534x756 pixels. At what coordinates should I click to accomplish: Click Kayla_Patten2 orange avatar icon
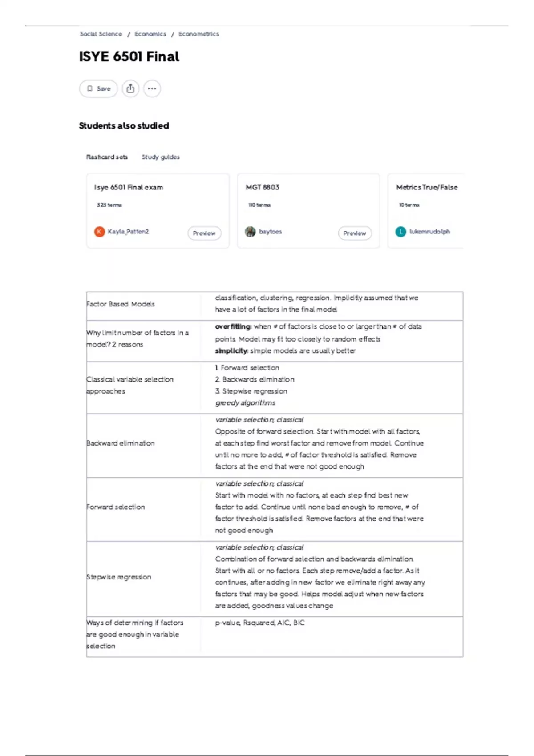pyautogui.click(x=99, y=232)
